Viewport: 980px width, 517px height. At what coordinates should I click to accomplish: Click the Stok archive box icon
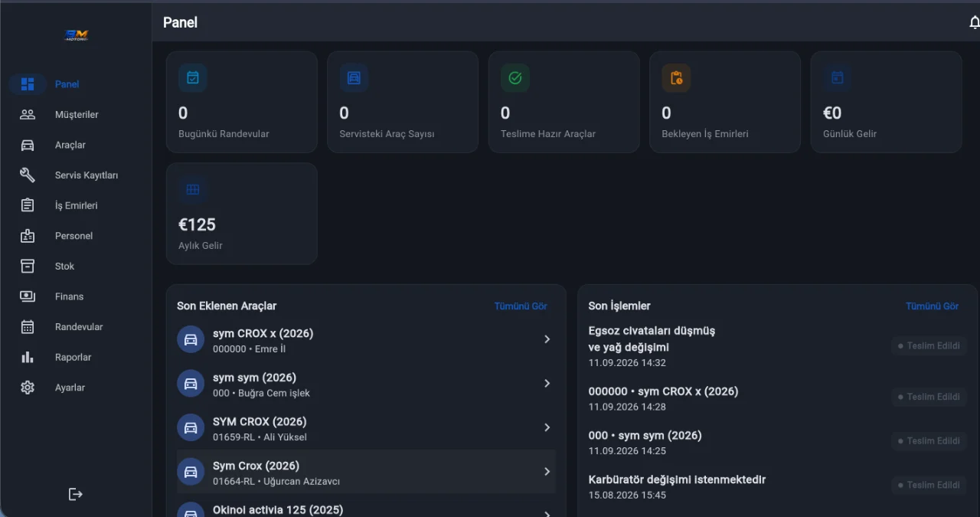coord(28,266)
